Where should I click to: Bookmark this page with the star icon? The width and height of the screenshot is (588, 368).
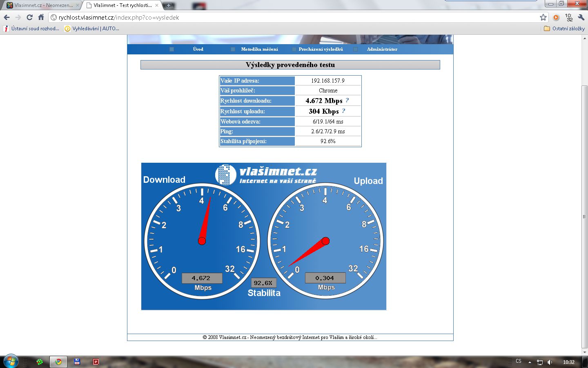[543, 17]
